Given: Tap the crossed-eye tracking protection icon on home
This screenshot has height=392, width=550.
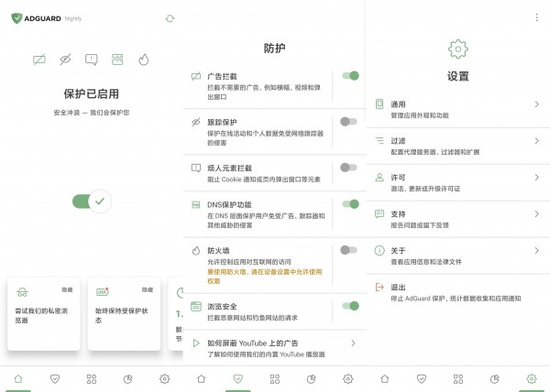Looking at the screenshot, I should coord(65,60).
